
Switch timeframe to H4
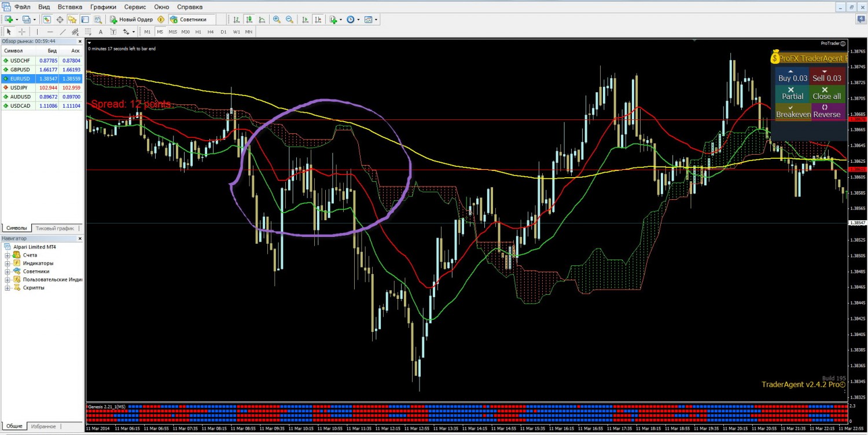pos(211,31)
